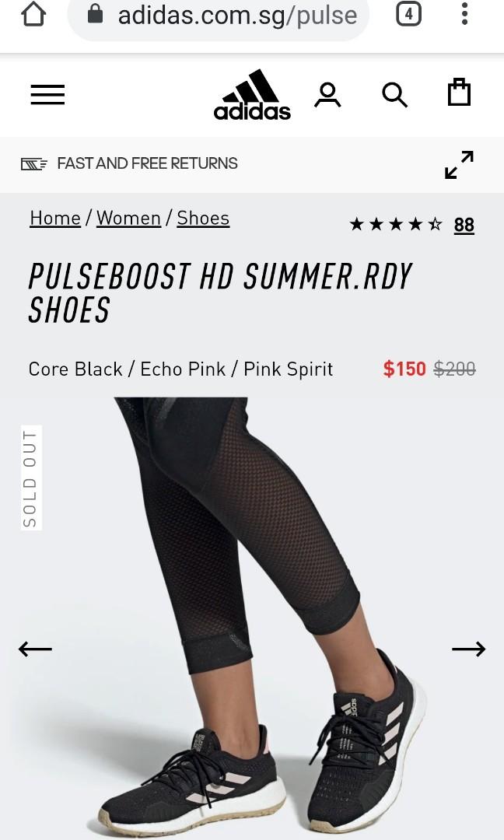Open the shopping bag
Viewport: 504px width, 840px height.
coord(459,92)
